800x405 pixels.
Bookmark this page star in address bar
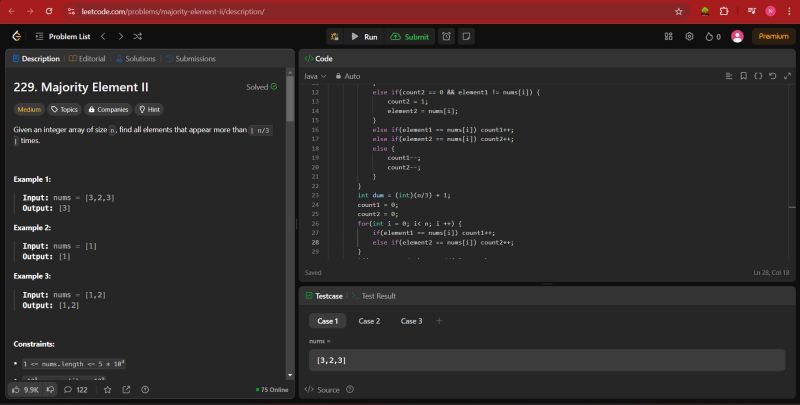point(679,11)
